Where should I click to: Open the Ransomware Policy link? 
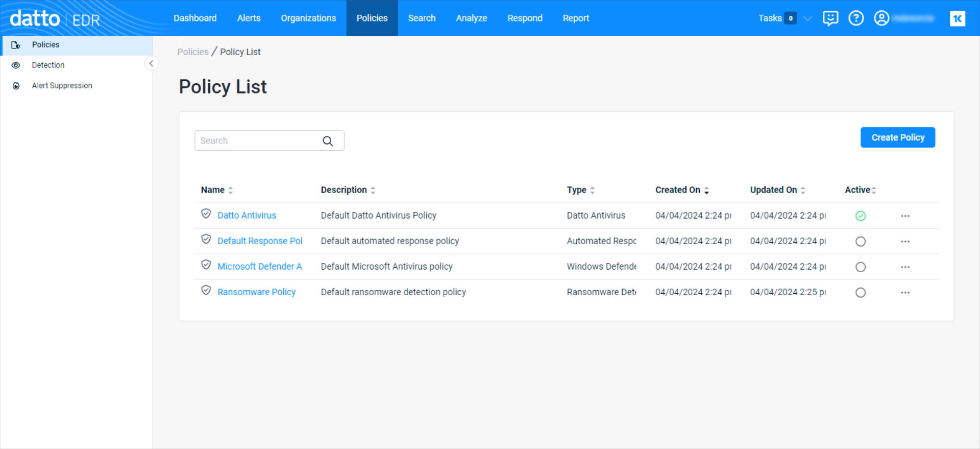257,292
